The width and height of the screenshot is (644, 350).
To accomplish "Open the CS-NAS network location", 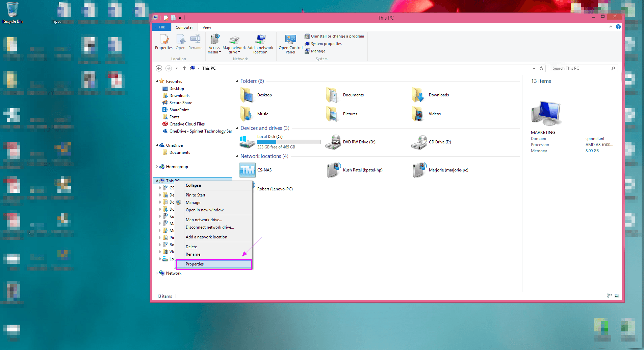I will [256, 170].
